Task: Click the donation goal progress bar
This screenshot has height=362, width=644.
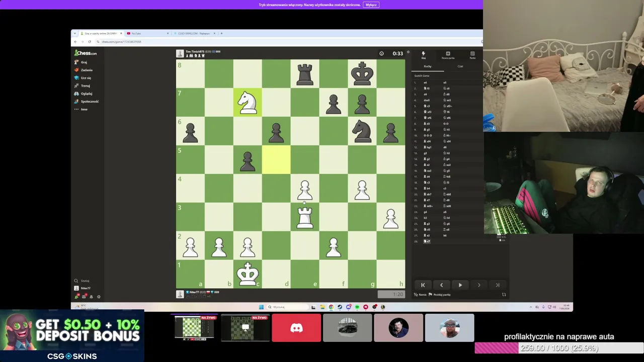Action: coord(559,348)
